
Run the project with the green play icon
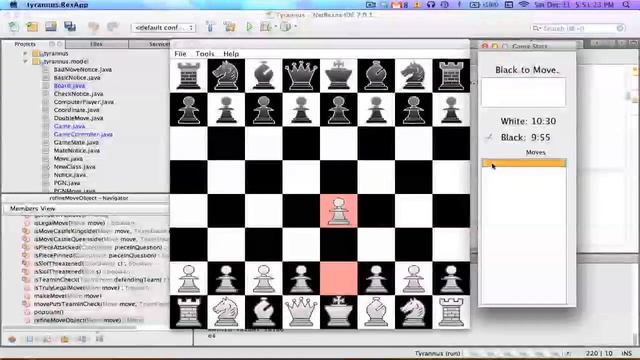(x=249, y=27)
